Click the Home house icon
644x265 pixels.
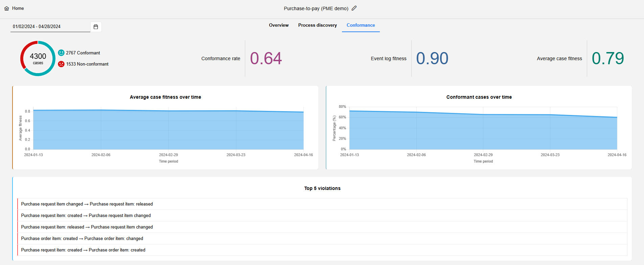(7, 8)
